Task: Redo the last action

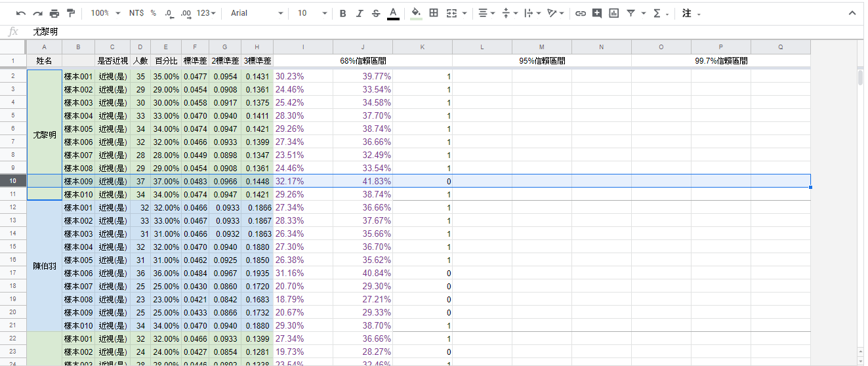Action: pyautogui.click(x=38, y=13)
